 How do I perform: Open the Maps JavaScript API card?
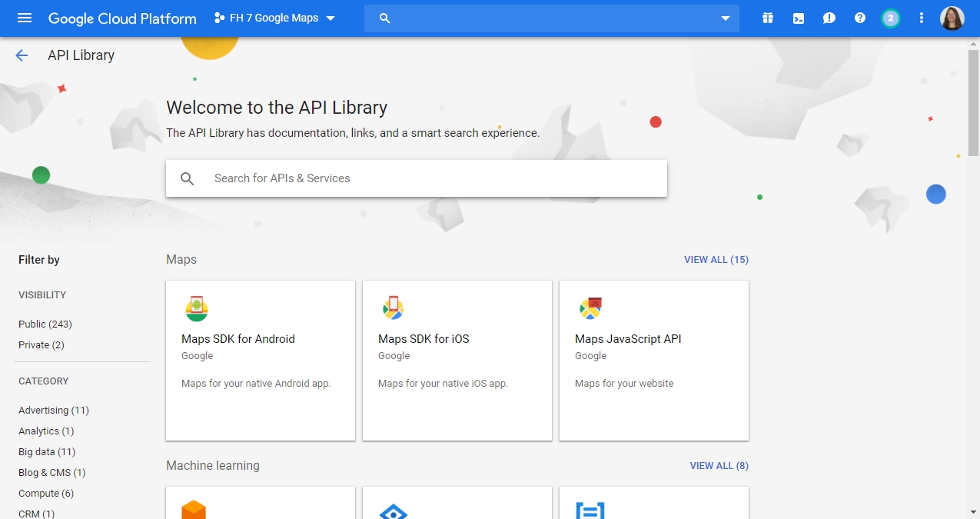tap(654, 361)
